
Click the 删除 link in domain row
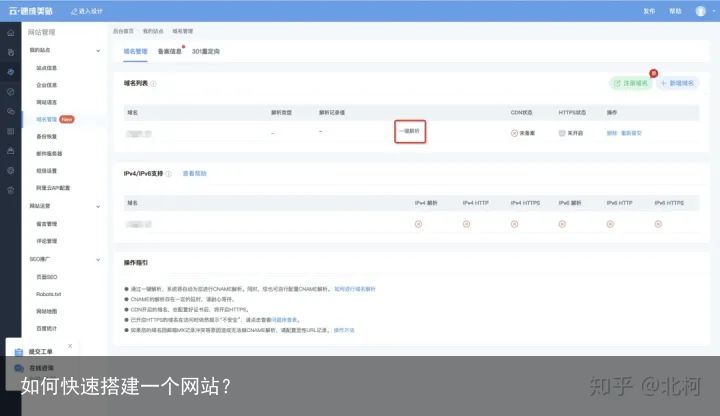[612, 133]
